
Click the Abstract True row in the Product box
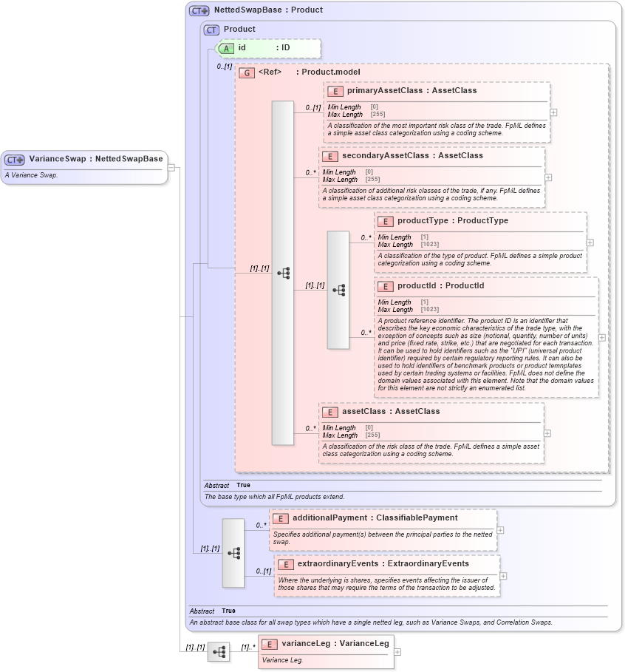click(222, 486)
